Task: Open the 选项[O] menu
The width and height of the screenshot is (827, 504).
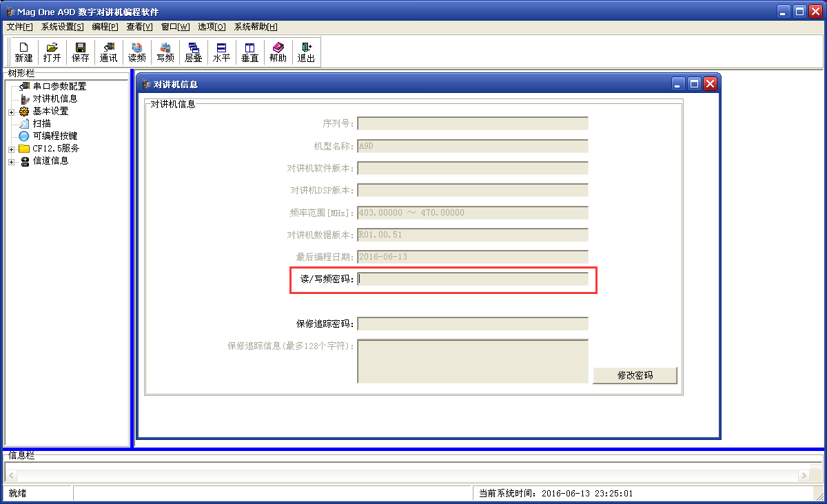Action: pos(212,27)
